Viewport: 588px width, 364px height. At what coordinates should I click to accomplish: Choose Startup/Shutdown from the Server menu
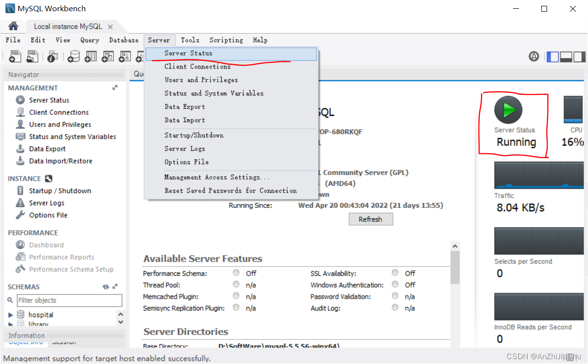pyautogui.click(x=231, y=135)
